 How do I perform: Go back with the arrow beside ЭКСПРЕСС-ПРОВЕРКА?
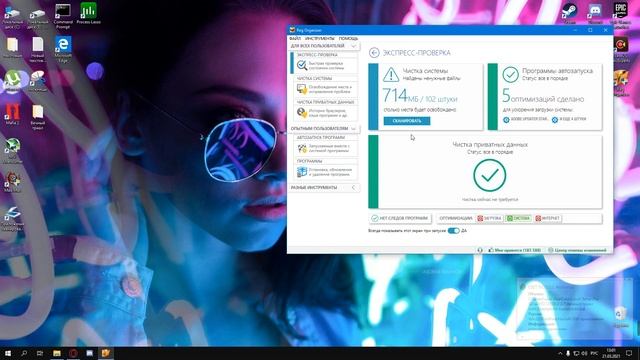(x=374, y=53)
